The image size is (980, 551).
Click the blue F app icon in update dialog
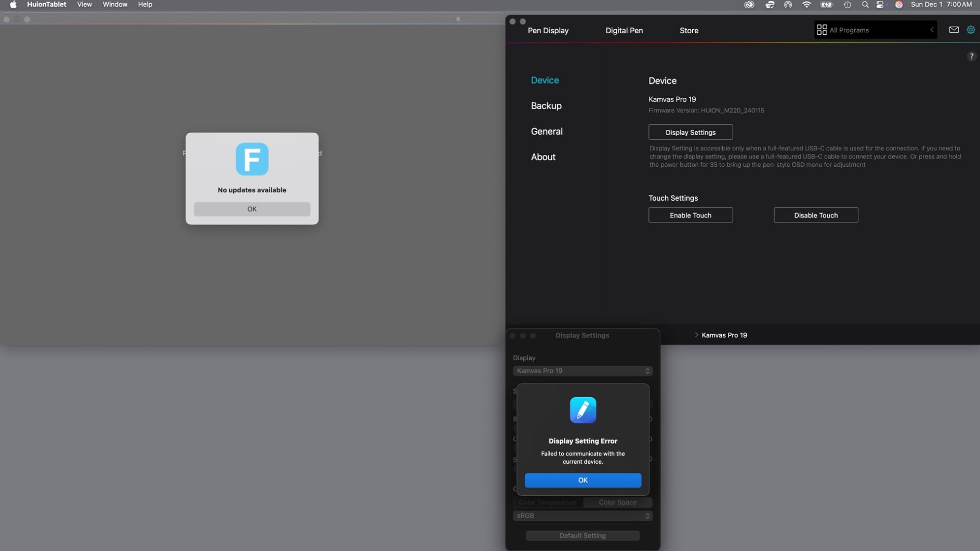pyautogui.click(x=252, y=159)
